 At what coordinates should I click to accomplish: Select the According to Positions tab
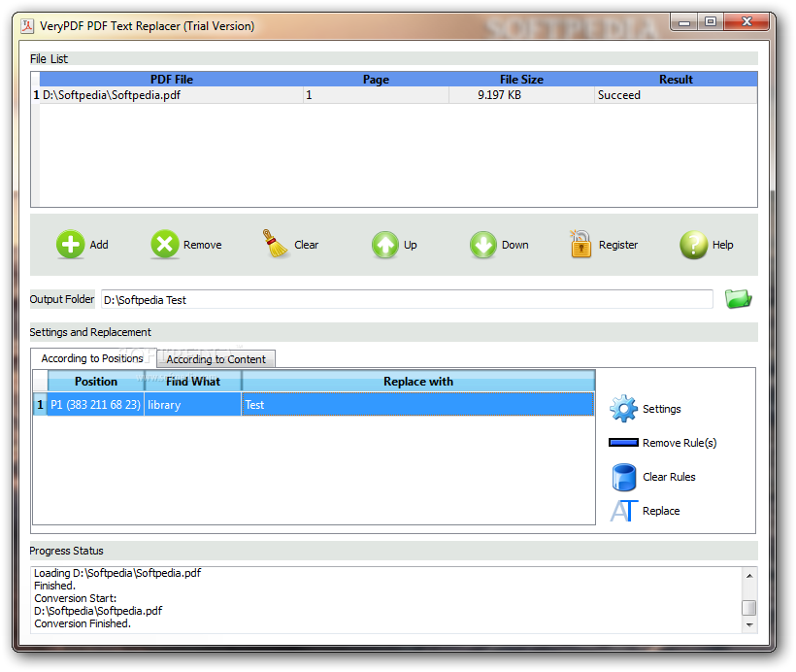click(92, 358)
